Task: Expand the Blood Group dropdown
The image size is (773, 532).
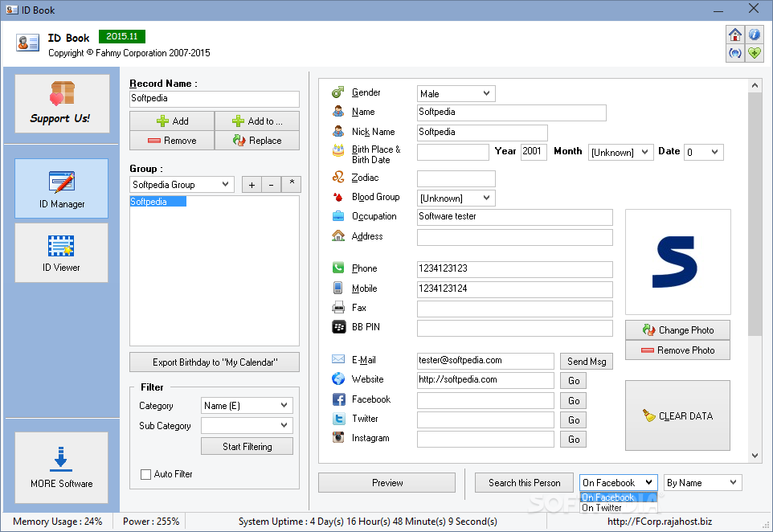Action: 456,198
